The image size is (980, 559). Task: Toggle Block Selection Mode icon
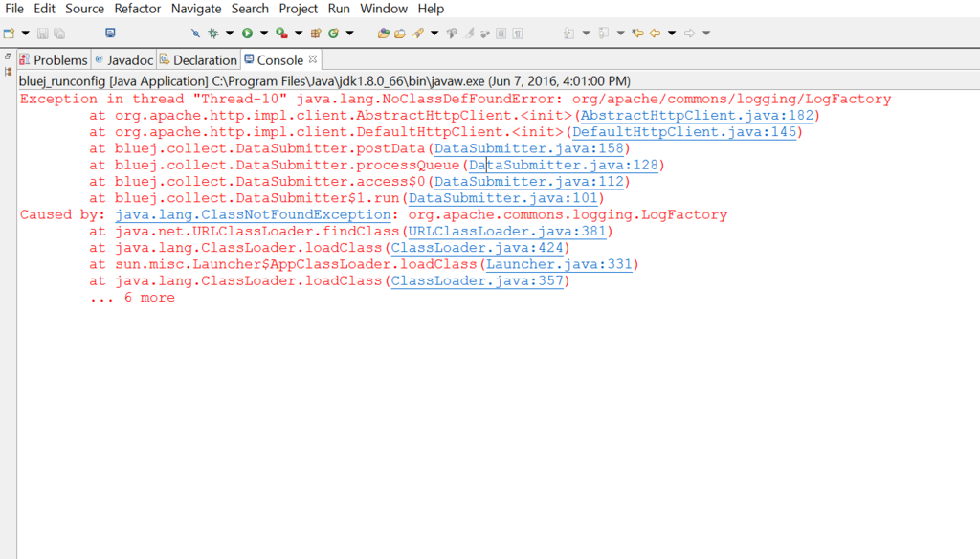501,34
